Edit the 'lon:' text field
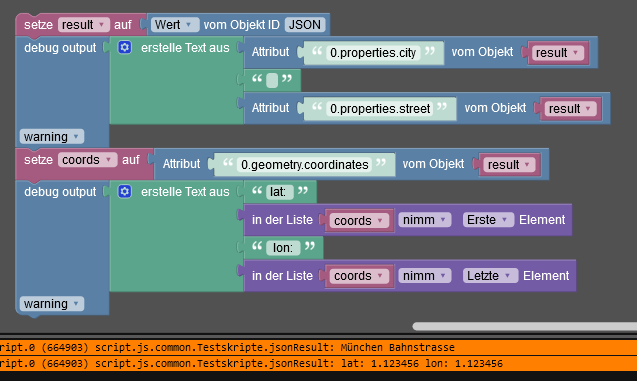 [283, 248]
